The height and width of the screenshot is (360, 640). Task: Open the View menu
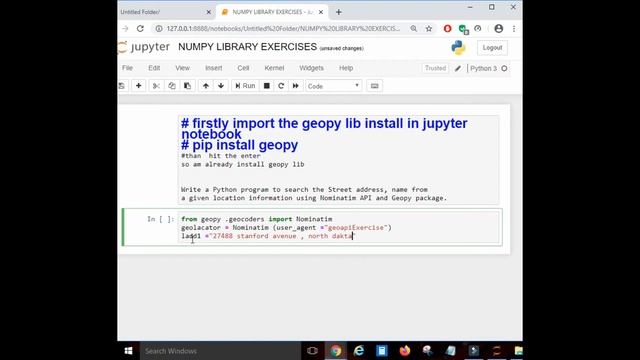tap(182, 68)
